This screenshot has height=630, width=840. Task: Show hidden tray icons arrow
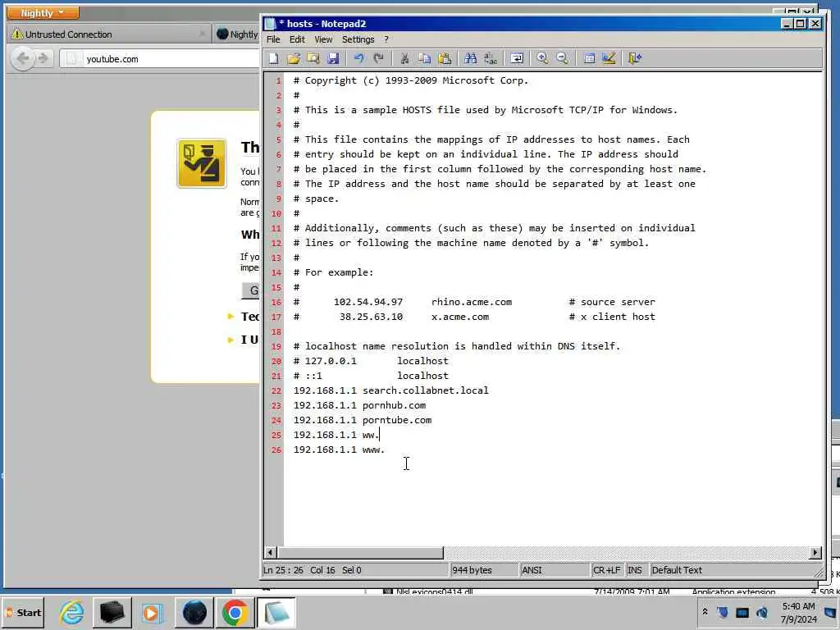click(705, 612)
